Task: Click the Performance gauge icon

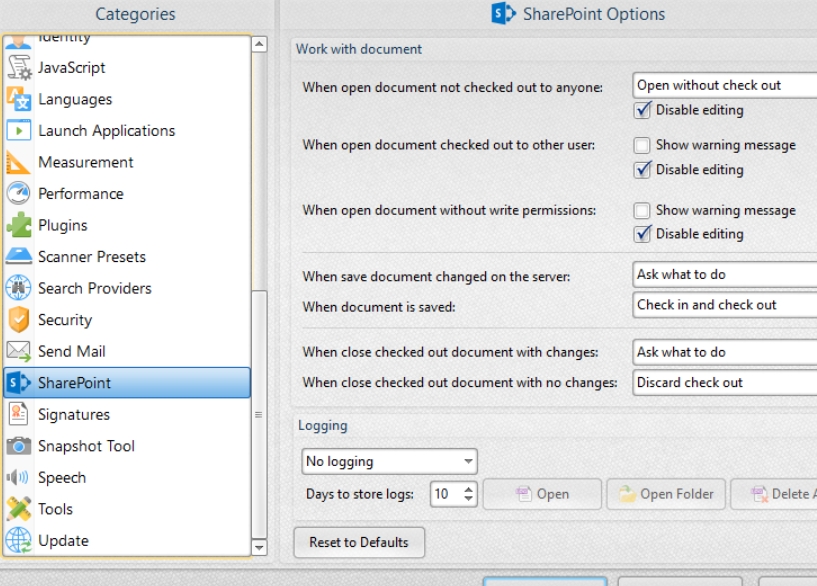Action: [19, 194]
